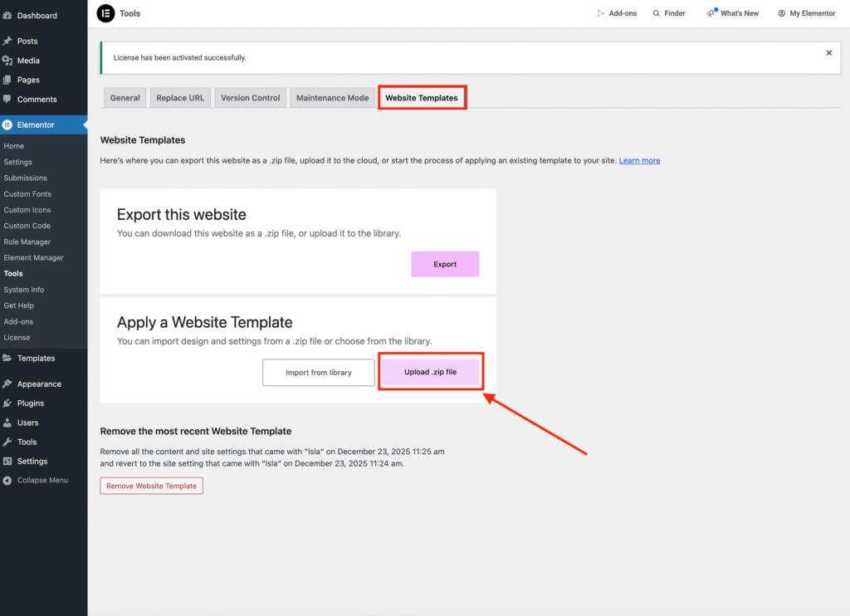Select the Replace URL tab

(x=180, y=98)
